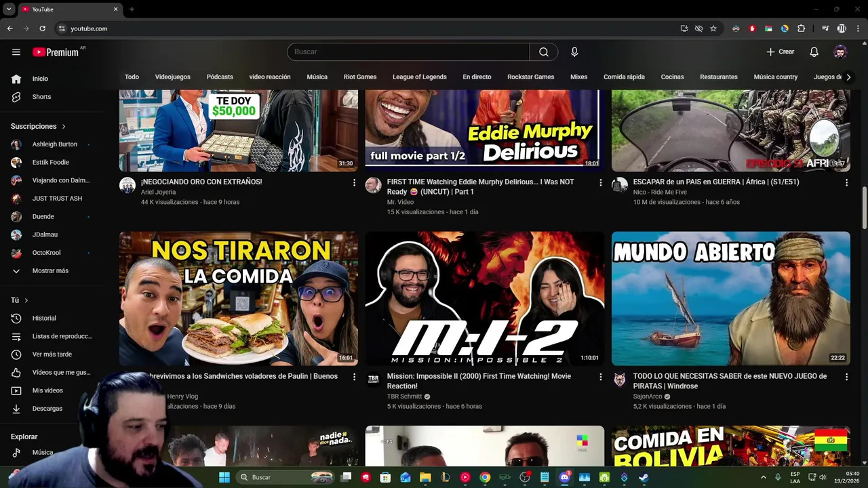868x488 pixels.
Task: Open the notifications bell
Action: 814,52
